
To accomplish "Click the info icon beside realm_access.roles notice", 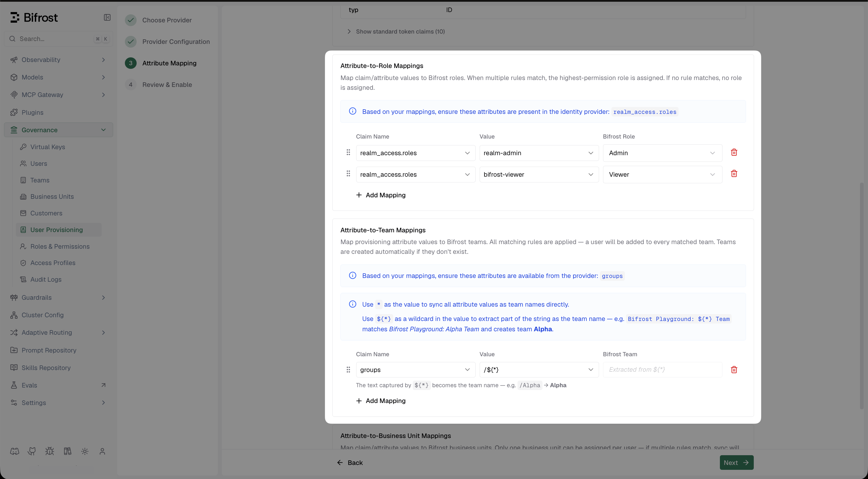I will click(352, 111).
